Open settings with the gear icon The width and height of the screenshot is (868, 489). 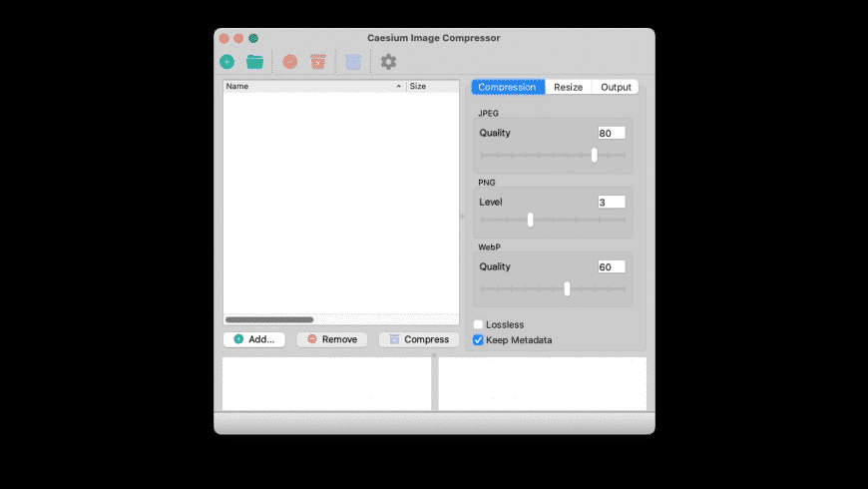(x=388, y=62)
